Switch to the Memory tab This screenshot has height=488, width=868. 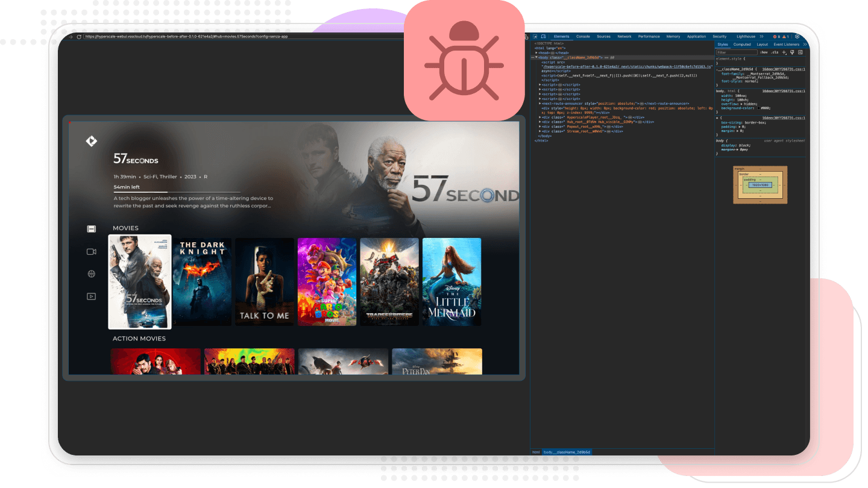(x=673, y=37)
